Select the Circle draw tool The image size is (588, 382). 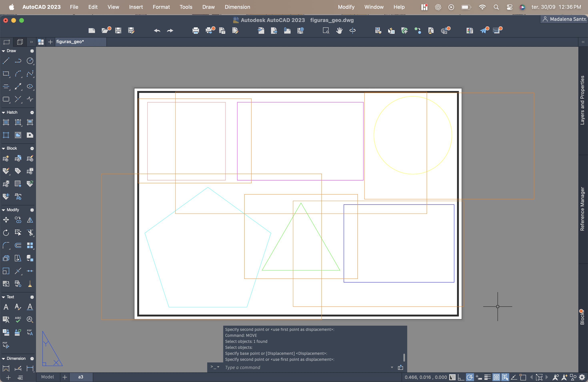pos(30,61)
